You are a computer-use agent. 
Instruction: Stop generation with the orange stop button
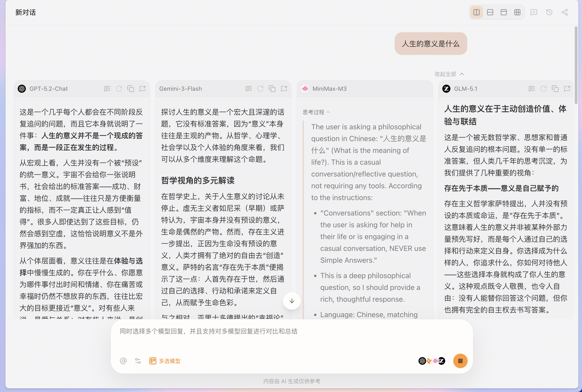[460, 361]
